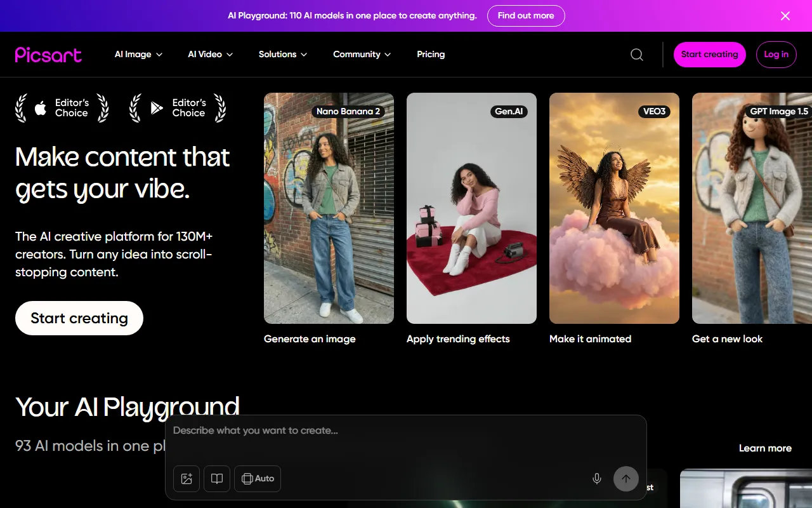Screen dimensions: 812x508
Task: Click the Picsart logo
Action: coord(48,55)
